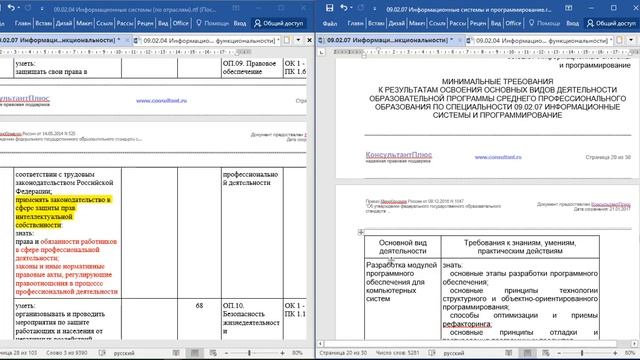
Task: Open the document tab list dropdown, right window
Action: pyautogui.click(x=631, y=40)
